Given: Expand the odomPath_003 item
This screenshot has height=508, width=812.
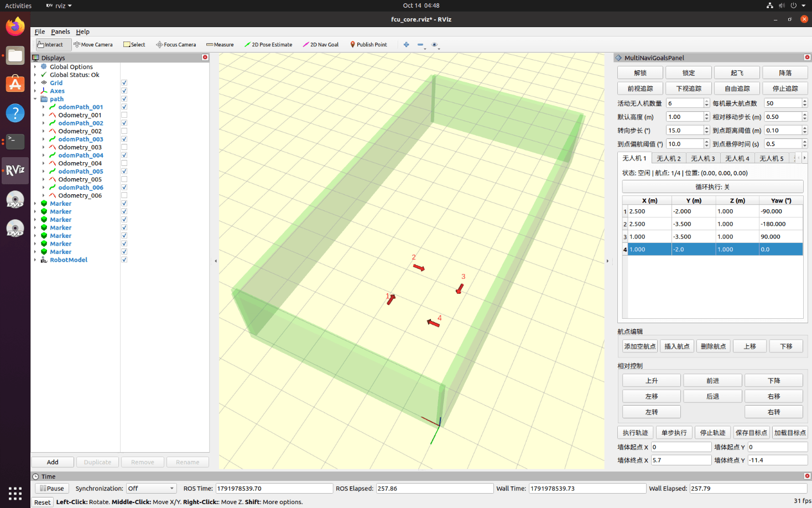Looking at the screenshot, I should 44,139.
